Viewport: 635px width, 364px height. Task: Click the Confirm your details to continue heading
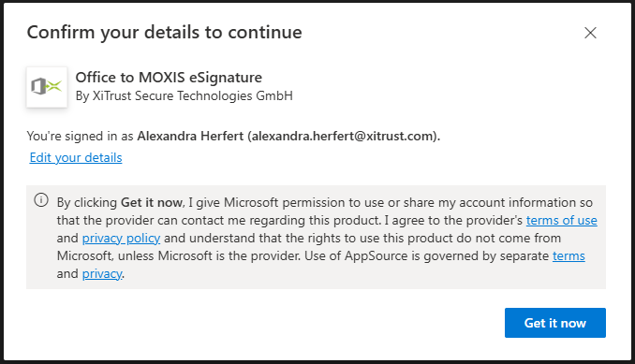[x=165, y=33]
